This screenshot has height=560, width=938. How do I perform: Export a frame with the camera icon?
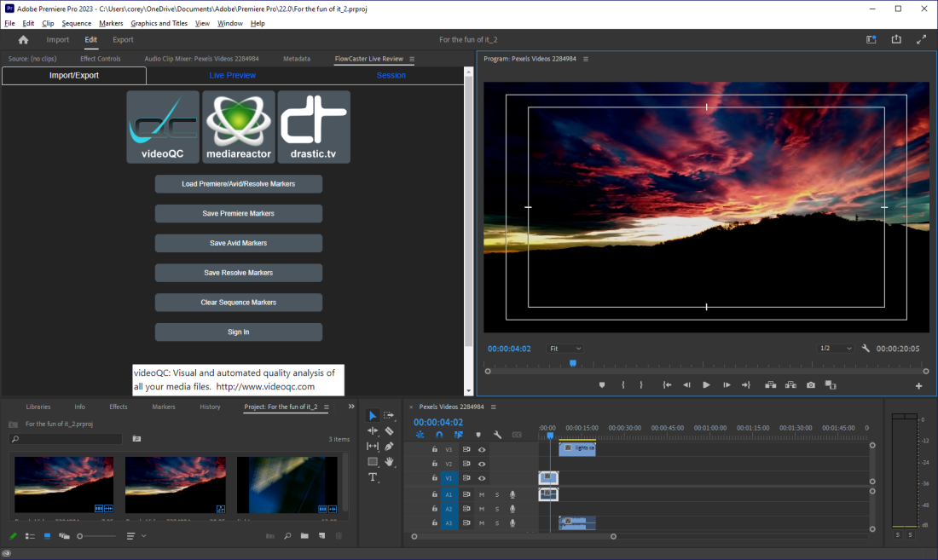[811, 385]
